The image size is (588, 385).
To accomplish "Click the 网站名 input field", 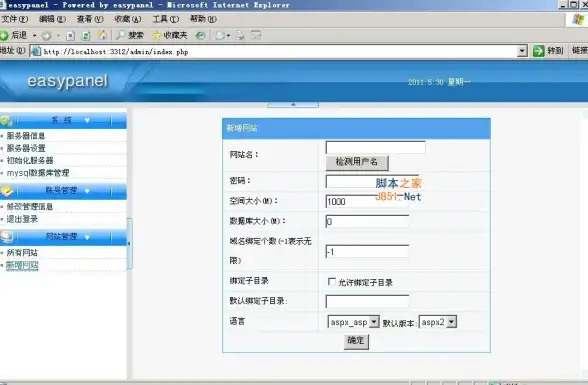I will [x=375, y=147].
